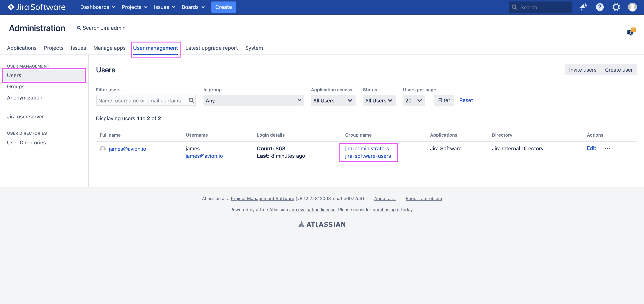Open the help question mark icon
Screen dimensions: 644x304
(x=600, y=7)
